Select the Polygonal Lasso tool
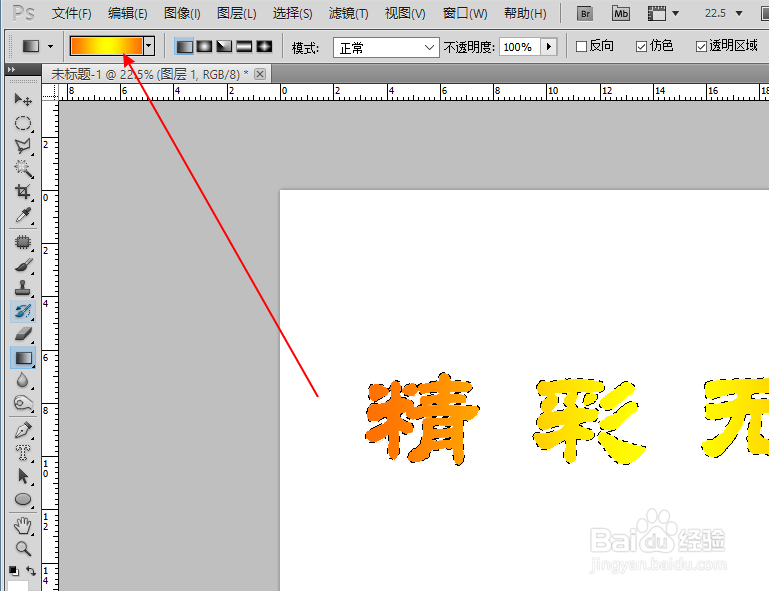This screenshot has height=591, width=769. [23, 146]
